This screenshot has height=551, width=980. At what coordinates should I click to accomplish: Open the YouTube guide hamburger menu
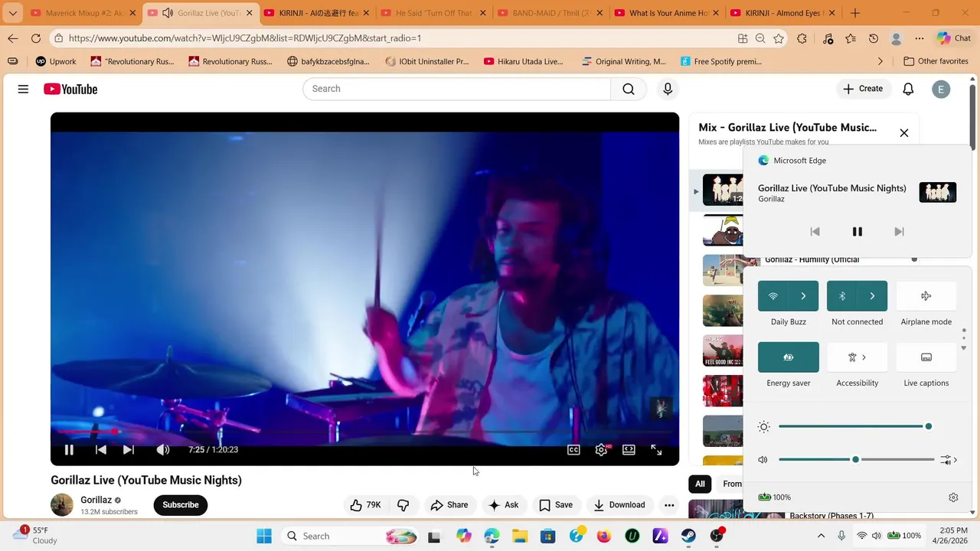(23, 89)
